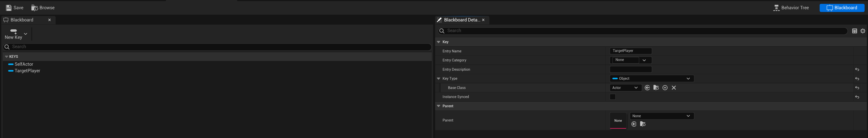This screenshot has height=138, width=868.
Task: Select the Blackboard Details tab
Action: (x=462, y=20)
